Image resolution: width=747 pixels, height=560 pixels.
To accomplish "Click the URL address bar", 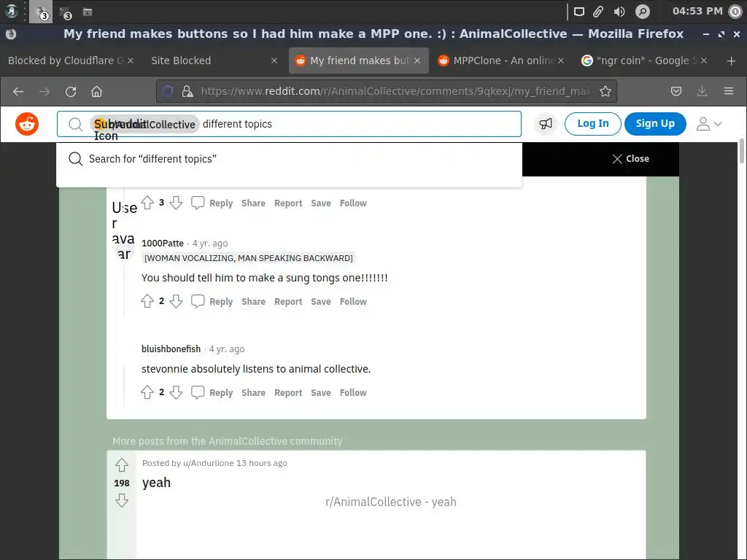I will [395, 91].
